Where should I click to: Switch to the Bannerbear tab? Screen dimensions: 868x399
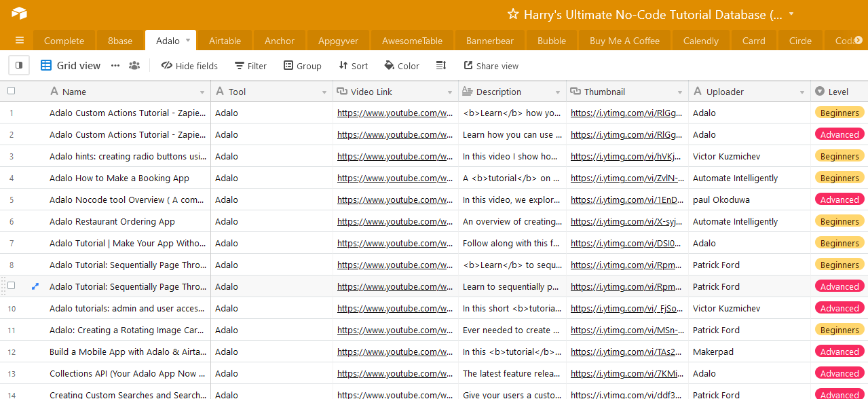point(490,41)
